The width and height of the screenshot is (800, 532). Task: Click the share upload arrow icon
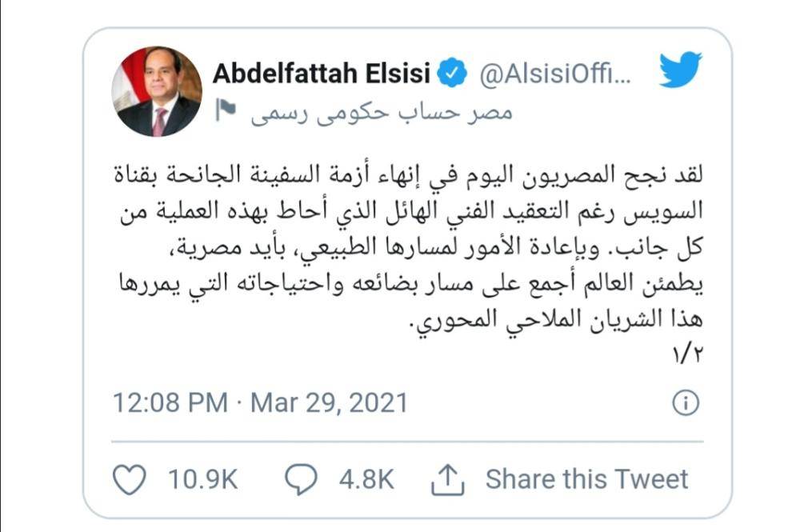tap(448, 478)
